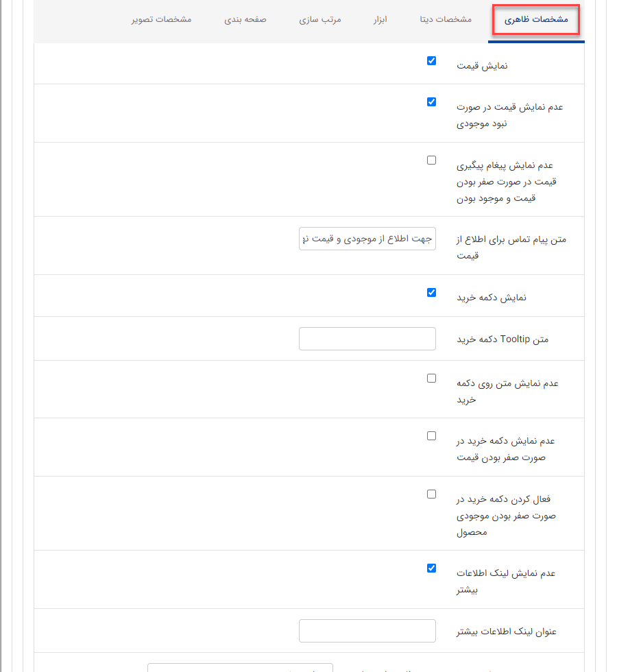The height and width of the screenshot is (672, 617).
Task: Enable عدم نمایش متن روی دکمه خرید
Action: pyautogui.click(x=431, y=378)
